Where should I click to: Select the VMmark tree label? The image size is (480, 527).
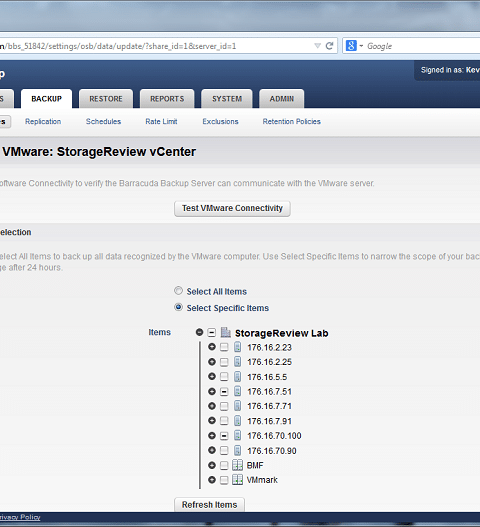(262, 480)
